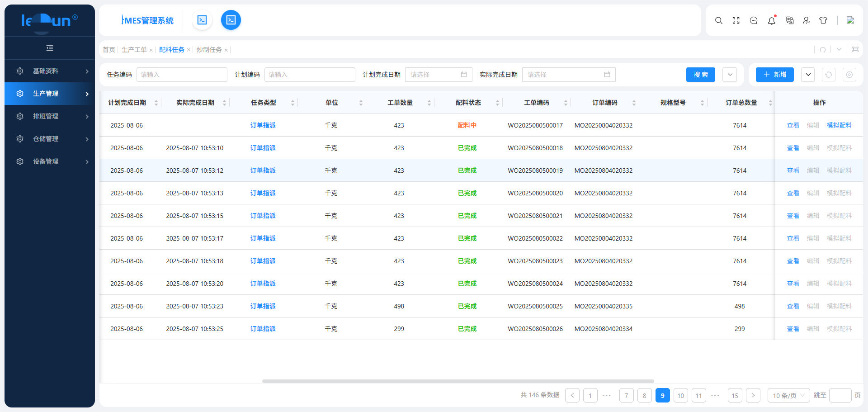This screenshot has width=868, height=412.
Task: Click 查看 for WO2025080500019
Action: point(793,170)
